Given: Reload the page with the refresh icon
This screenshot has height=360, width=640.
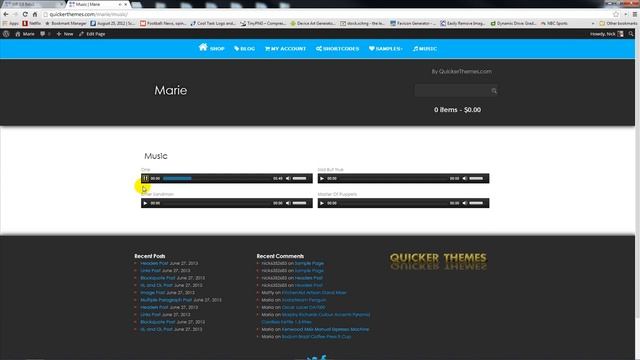Looking at the screenshot, I should pyautogui.click(x=25, y=14).
